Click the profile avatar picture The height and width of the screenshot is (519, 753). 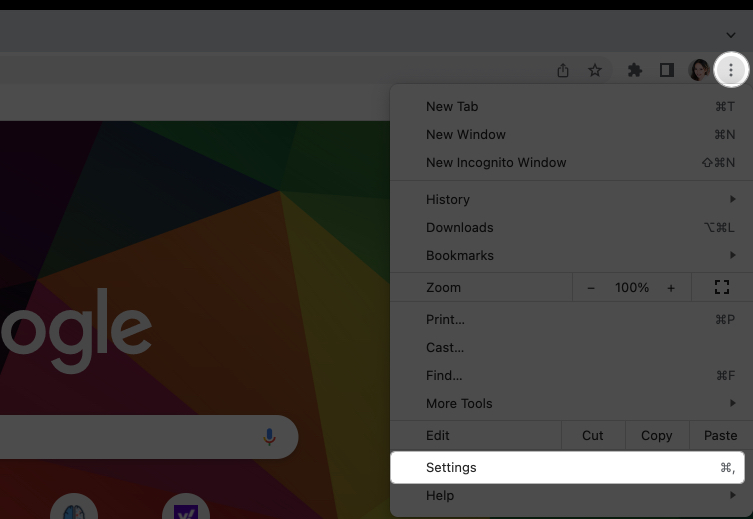coord(699,70)
